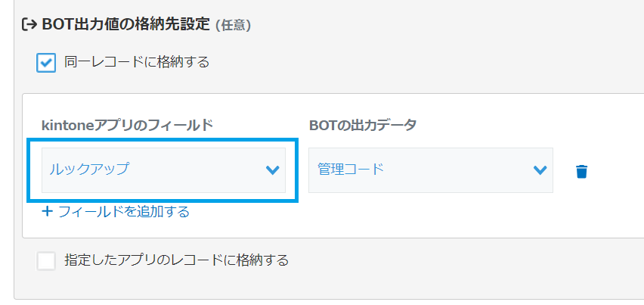
Task: Click the trash icon to delete the field row
Action: coord(581,171)
